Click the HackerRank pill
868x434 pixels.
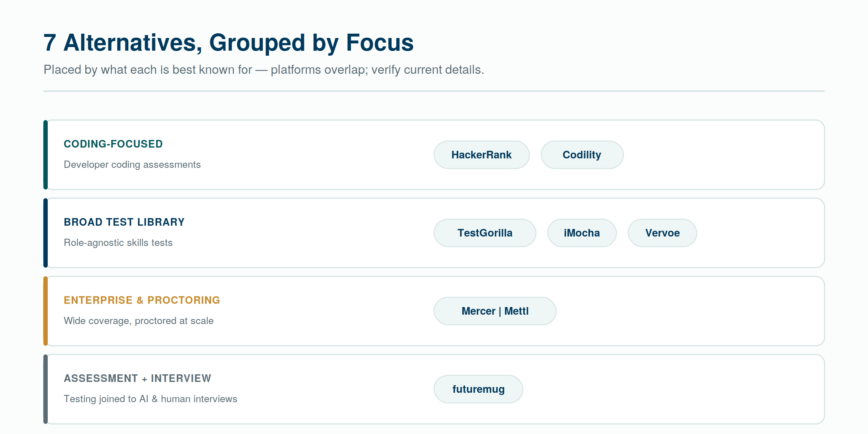[481, 155]
